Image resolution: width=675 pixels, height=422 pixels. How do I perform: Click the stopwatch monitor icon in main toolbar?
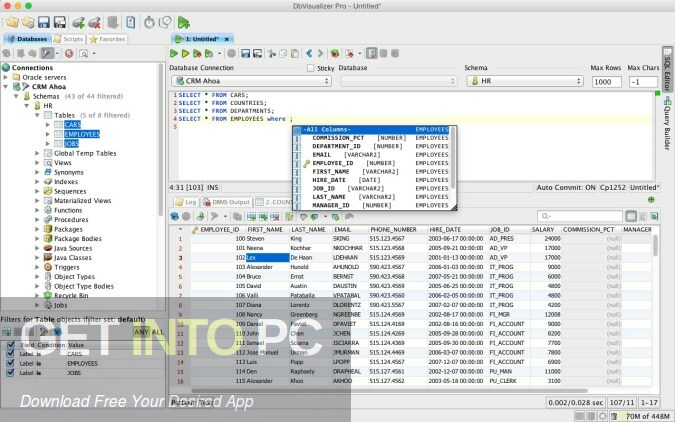click(149, 22)
